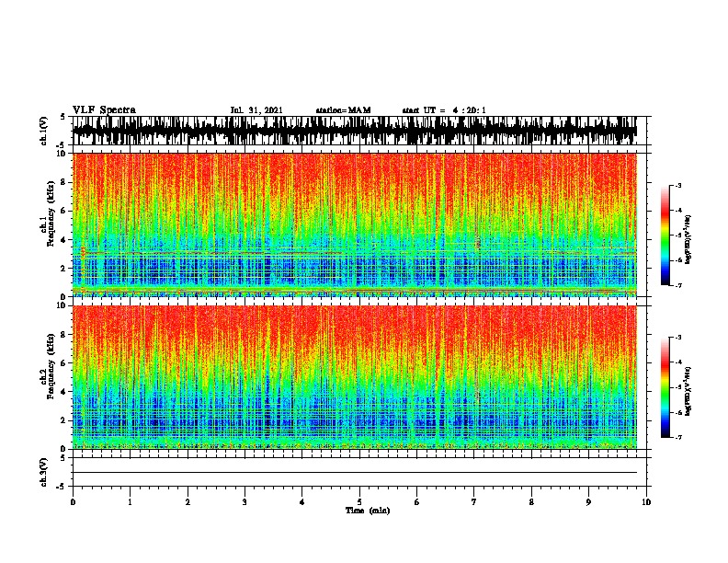This screenshot has width=728, height=563.
Task: Click time-axis tick label "7"
Action: tap(474, 502)
